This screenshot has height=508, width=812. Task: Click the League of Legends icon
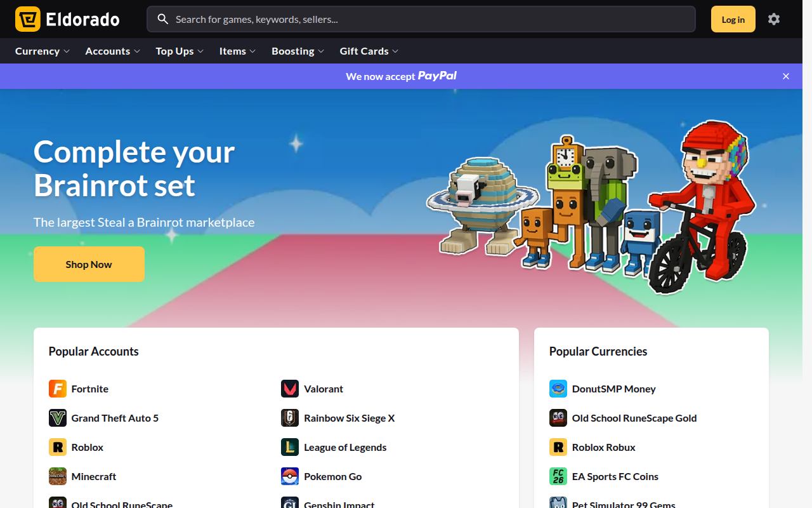290,447
